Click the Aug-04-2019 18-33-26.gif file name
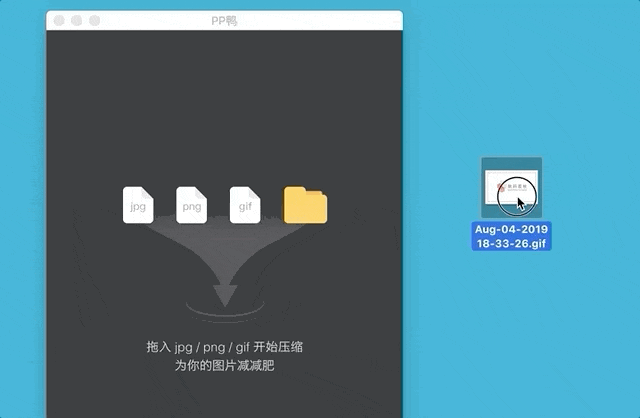Viewport: 640px width, 418px height. (511, 236)
